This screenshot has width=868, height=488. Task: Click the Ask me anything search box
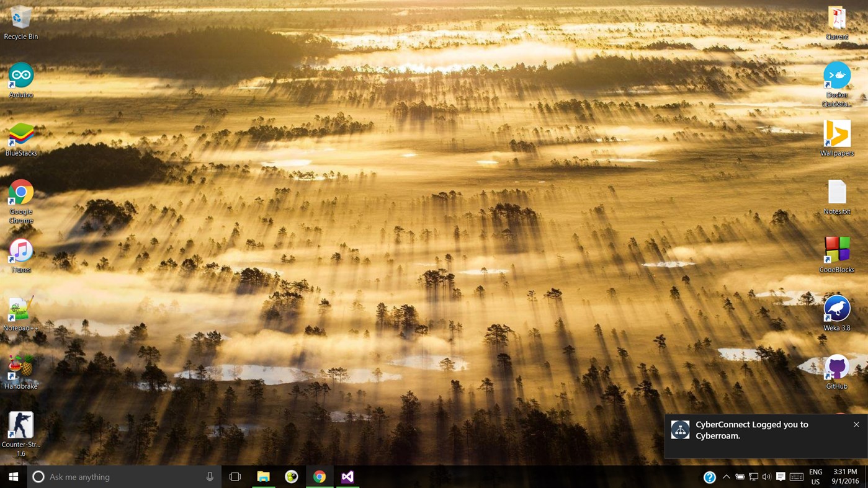(125, 477)
